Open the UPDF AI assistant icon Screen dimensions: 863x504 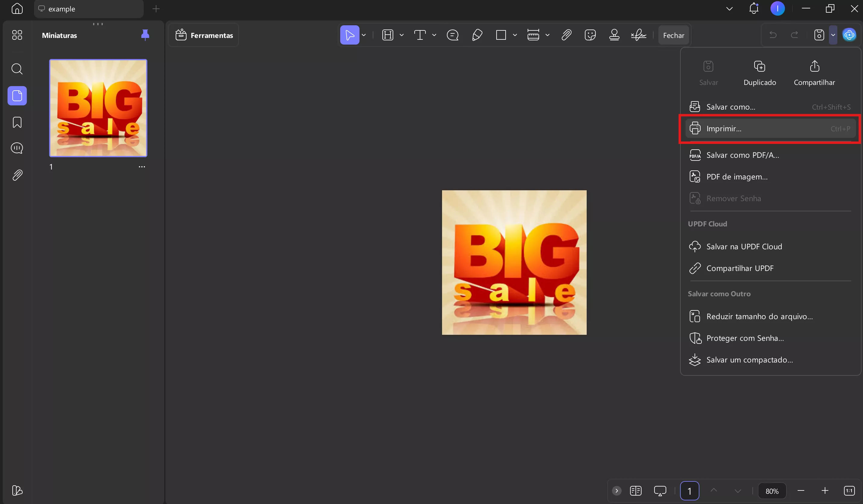[x=849, y=35]
